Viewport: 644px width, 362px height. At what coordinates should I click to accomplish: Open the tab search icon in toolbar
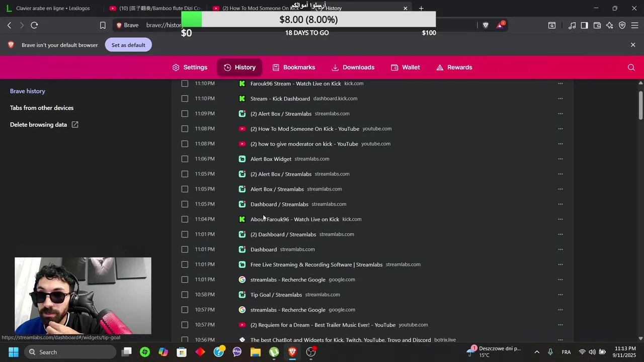tap(552, 25)
